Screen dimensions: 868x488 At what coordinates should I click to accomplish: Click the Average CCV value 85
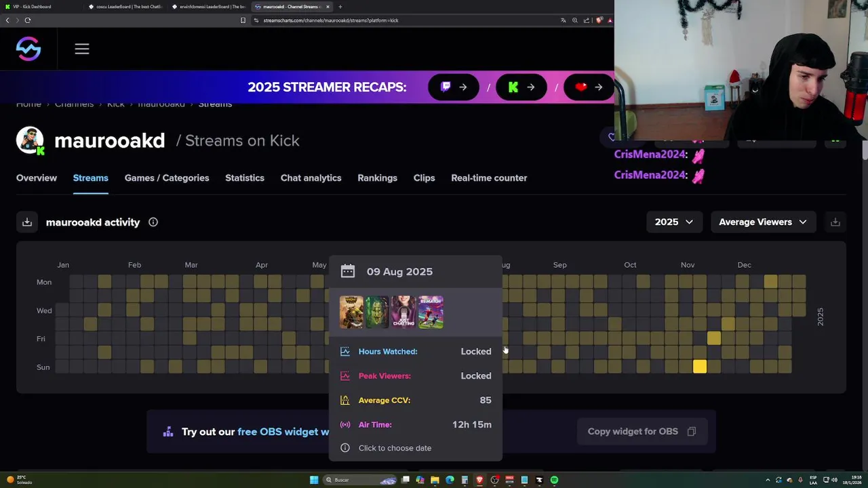tap(486, 400)
